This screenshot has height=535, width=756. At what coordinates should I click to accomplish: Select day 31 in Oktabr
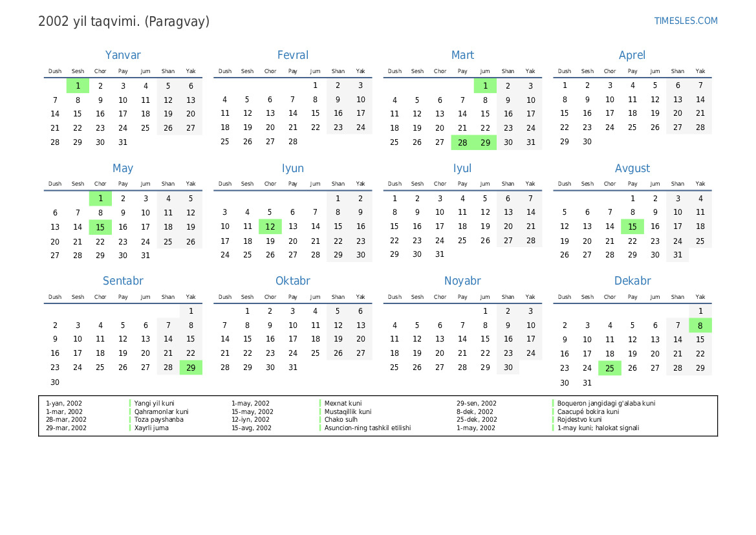click(293, 367)
